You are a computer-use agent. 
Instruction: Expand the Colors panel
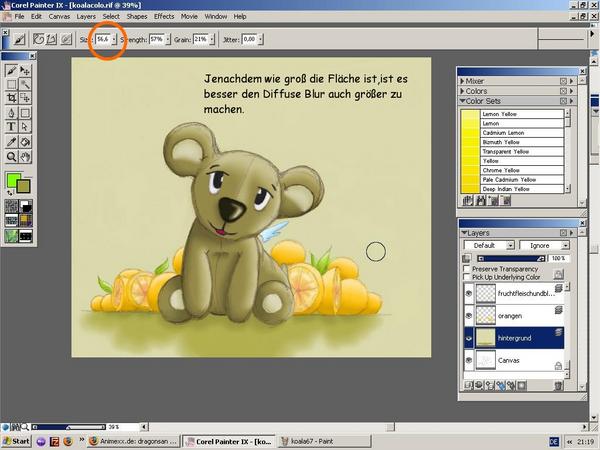[463, 91]
